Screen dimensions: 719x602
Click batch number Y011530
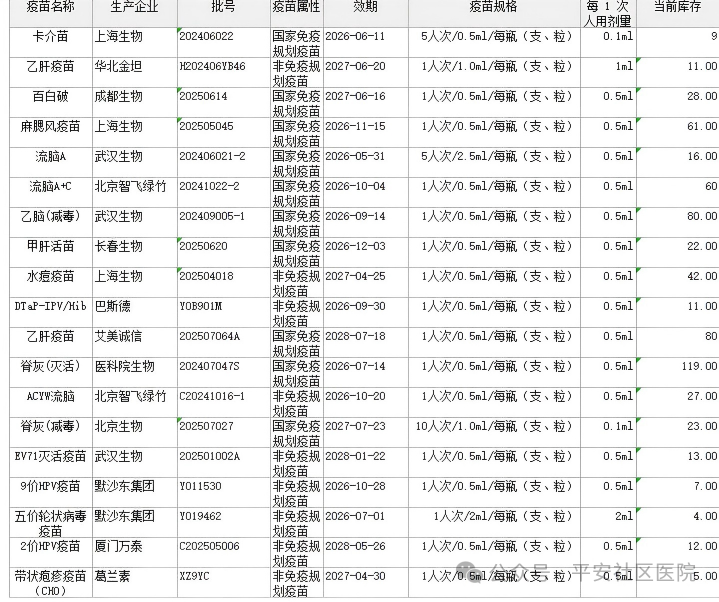[200, 487]
